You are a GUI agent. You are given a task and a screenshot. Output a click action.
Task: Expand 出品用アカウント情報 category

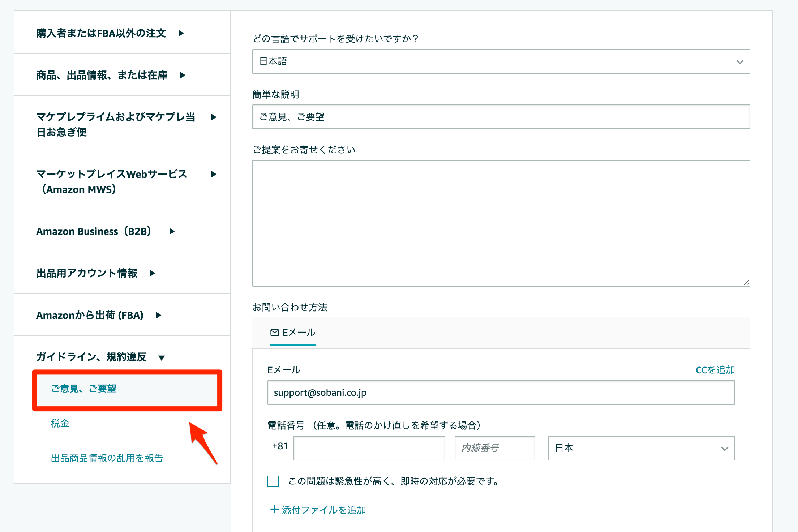[96, 273]
